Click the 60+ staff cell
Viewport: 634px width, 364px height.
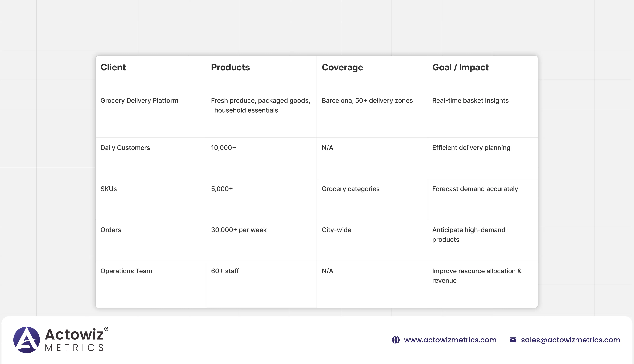pyautogui.click(x=225, y=271)
